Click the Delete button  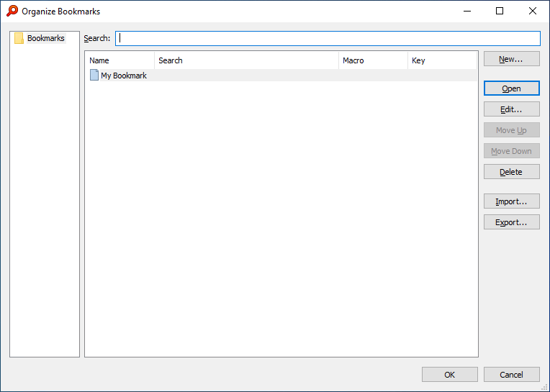[x=511, y=172]
